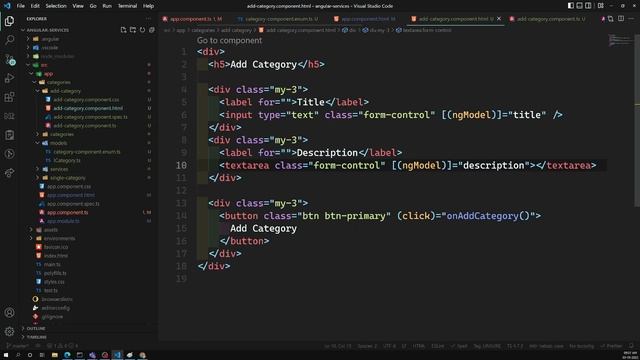This screenshot has width=640, height=360.
Task: Open add-category.component.spec.ts in Explorer
Action: pyautogui.click(x=90, y=117)
